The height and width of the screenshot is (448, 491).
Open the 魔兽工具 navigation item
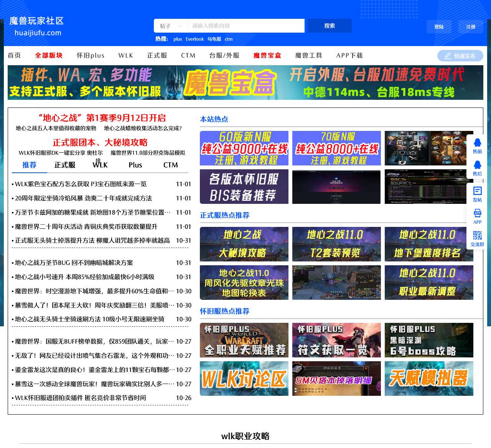click(309, 55)
